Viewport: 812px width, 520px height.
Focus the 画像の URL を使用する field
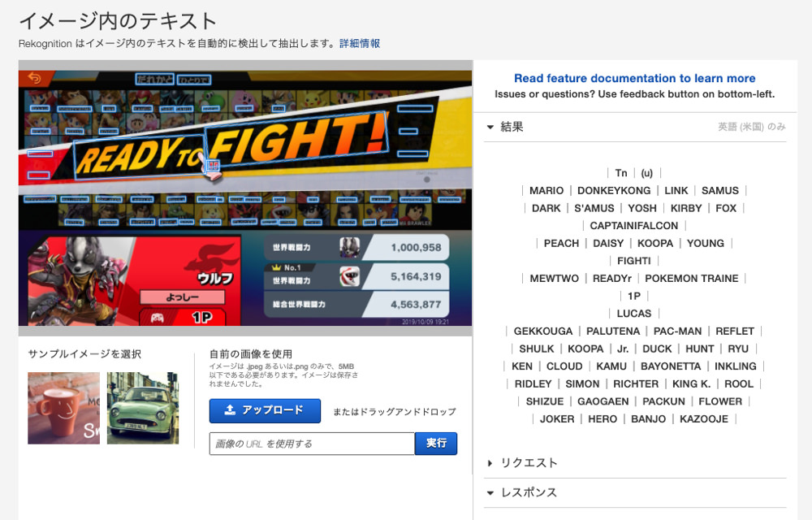312,444
